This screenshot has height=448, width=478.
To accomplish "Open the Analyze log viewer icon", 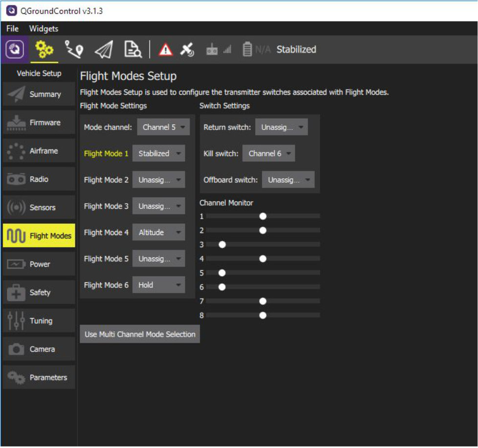I will pyautogui.click(x=132, y=49).
